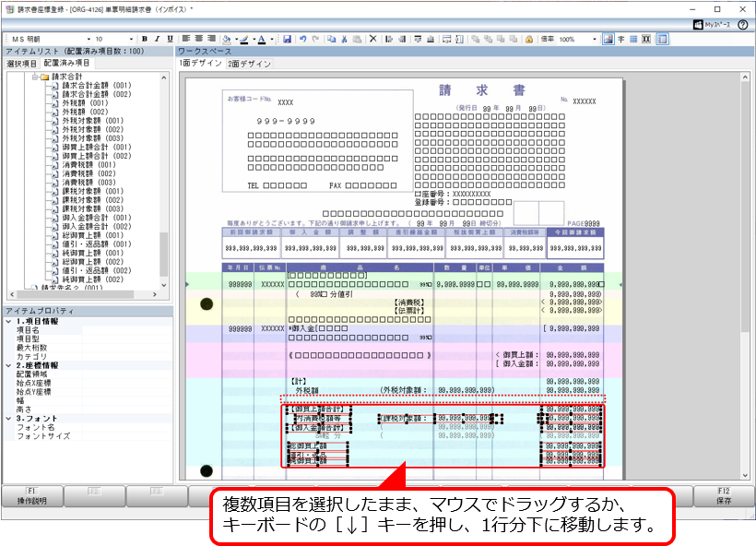Viewport: 756px width, 546px height.
Task: Click the copy icon in toolbar
Action: point(331,39)
